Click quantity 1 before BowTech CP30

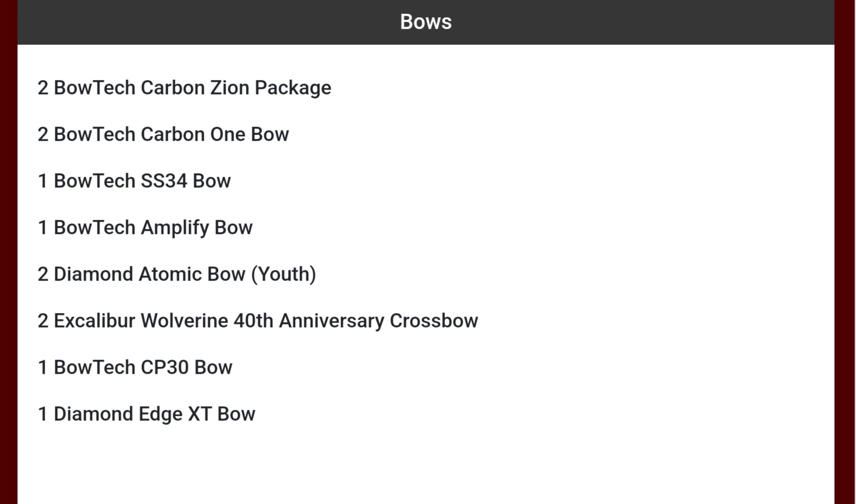43,367
